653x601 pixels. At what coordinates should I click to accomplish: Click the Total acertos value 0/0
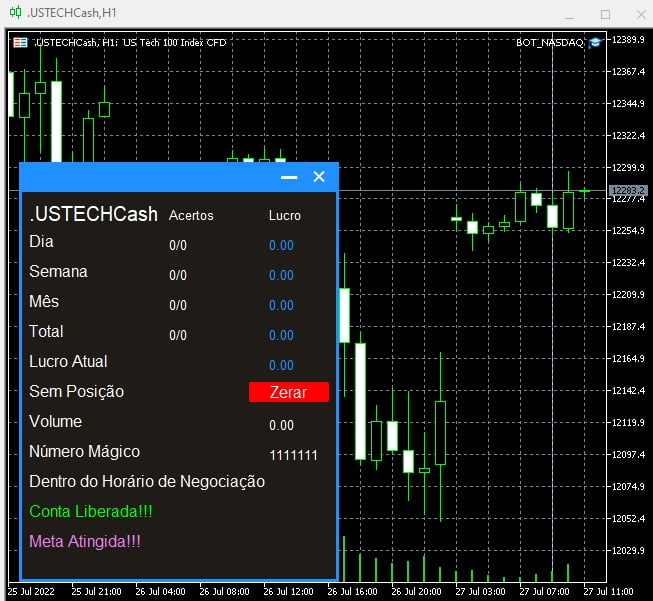[178, 335]
